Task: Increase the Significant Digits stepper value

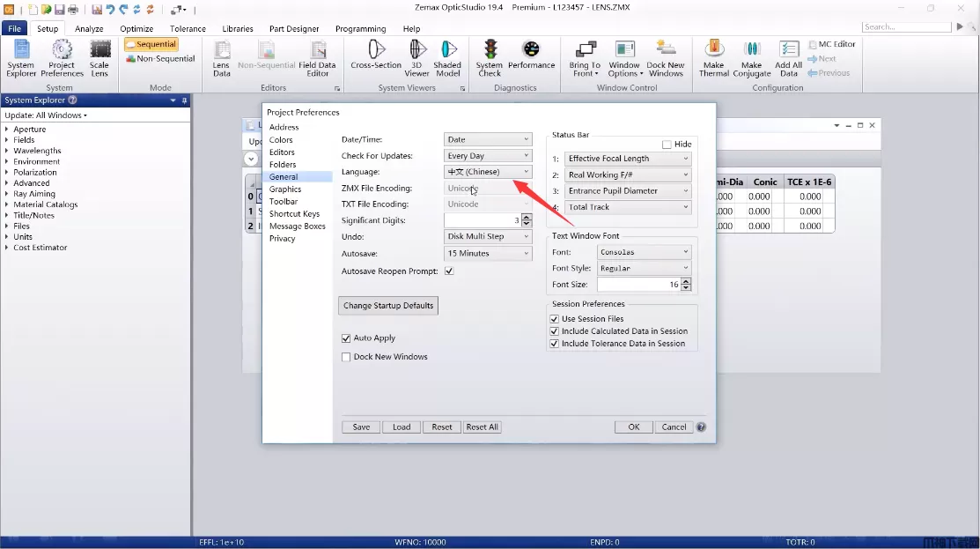Action: (527, 217)
